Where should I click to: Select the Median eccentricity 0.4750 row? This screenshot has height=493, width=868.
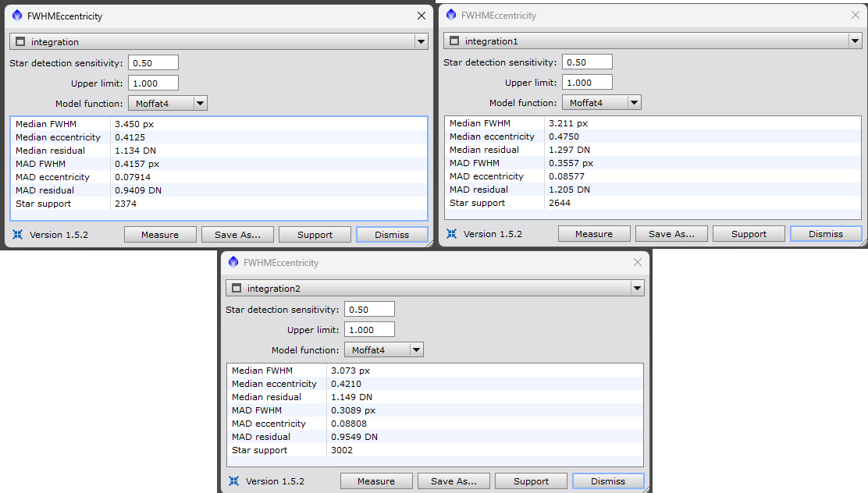pyautogui.click(x=653, y=137)
